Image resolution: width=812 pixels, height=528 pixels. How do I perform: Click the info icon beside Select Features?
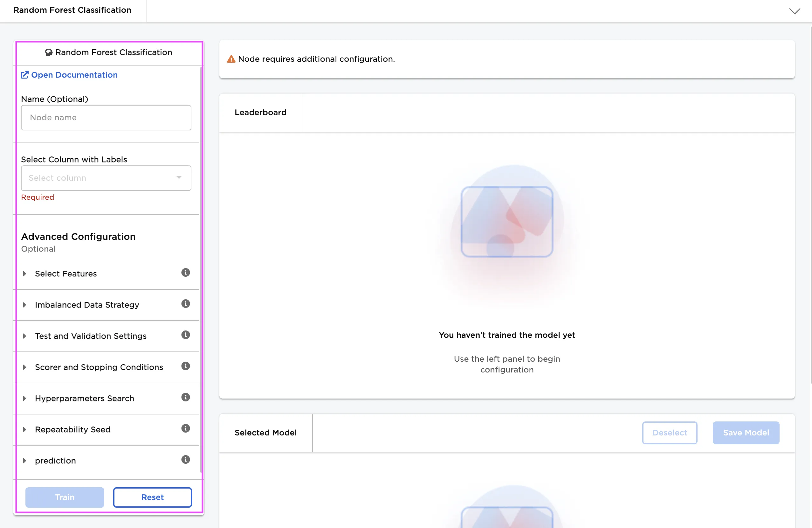(185, 272)
